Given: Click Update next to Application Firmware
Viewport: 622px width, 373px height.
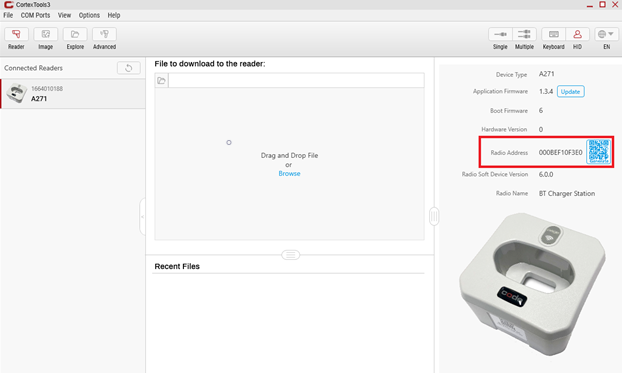Looking at the screenshot, I should point(570,92).
